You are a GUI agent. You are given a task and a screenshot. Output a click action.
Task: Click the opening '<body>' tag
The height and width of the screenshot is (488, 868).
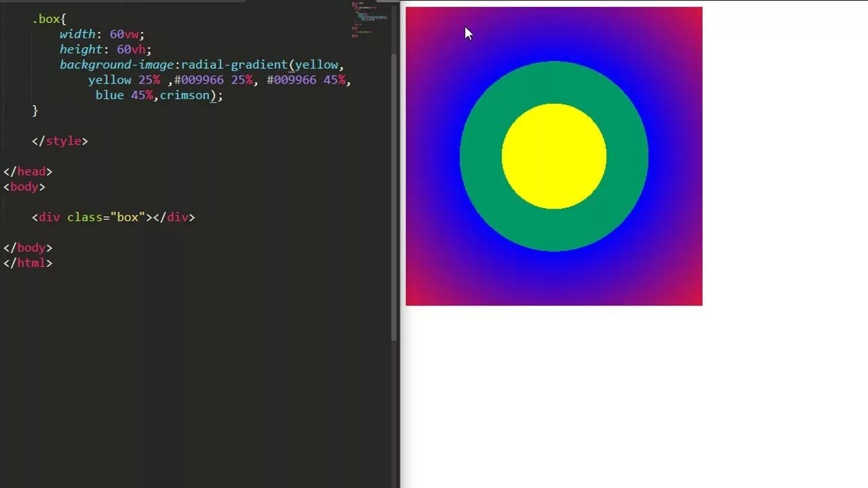(x=24, y=186)
